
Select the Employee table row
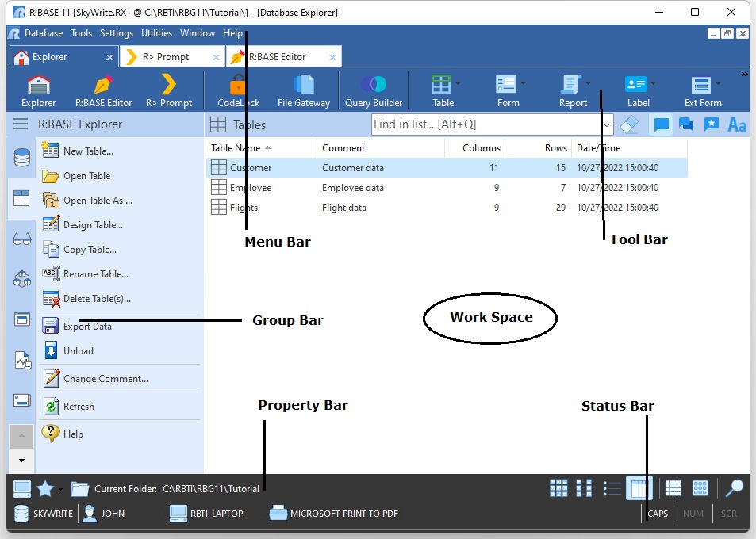click(x=447, y=188)
